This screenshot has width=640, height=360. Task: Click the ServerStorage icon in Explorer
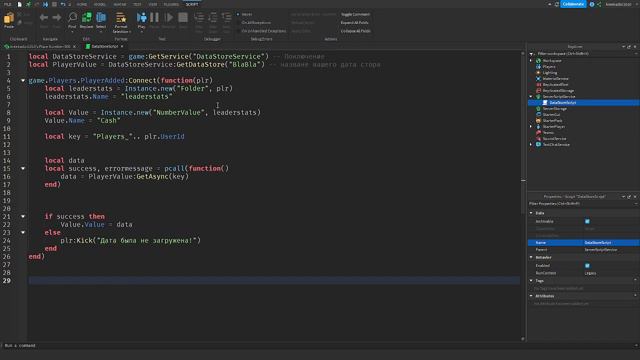coord(538,109)
